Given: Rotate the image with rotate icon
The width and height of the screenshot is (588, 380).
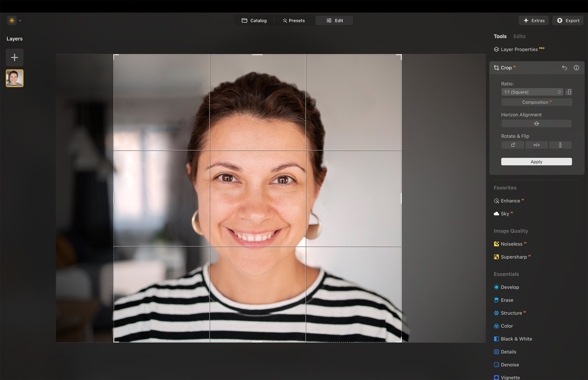Looking at the screenshot, I should [513, 145].
